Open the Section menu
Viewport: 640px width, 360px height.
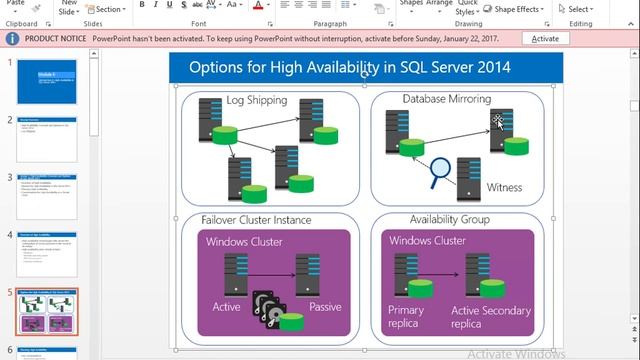(x=106, y=9)
